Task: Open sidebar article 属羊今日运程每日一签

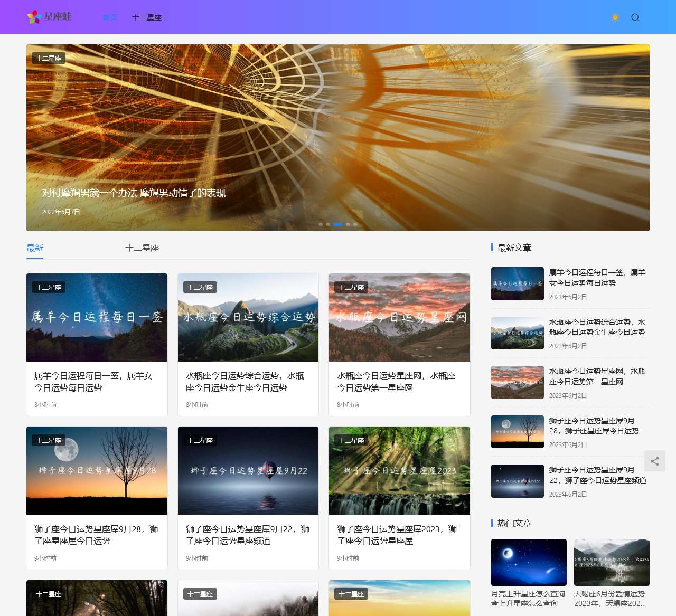Action: [597, 278]
